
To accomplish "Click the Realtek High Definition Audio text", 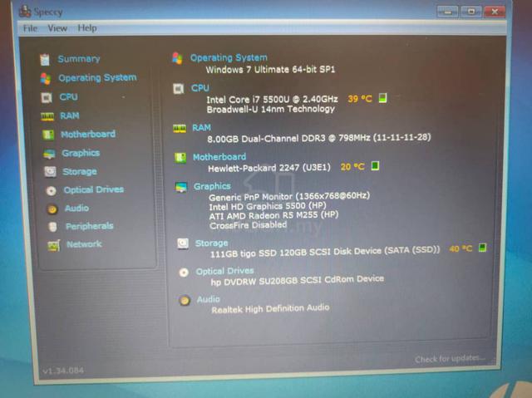I will pyautogui.click(x=270, y=309).
